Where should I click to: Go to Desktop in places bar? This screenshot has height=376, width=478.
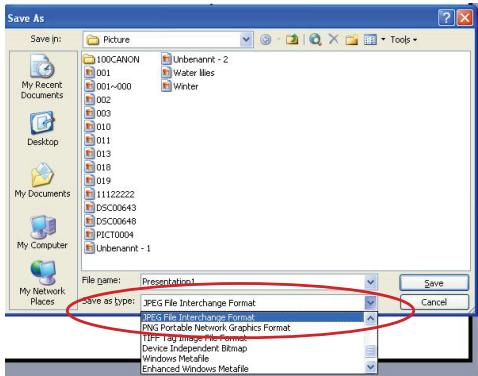pyautogui.click(x=43, y=129)
